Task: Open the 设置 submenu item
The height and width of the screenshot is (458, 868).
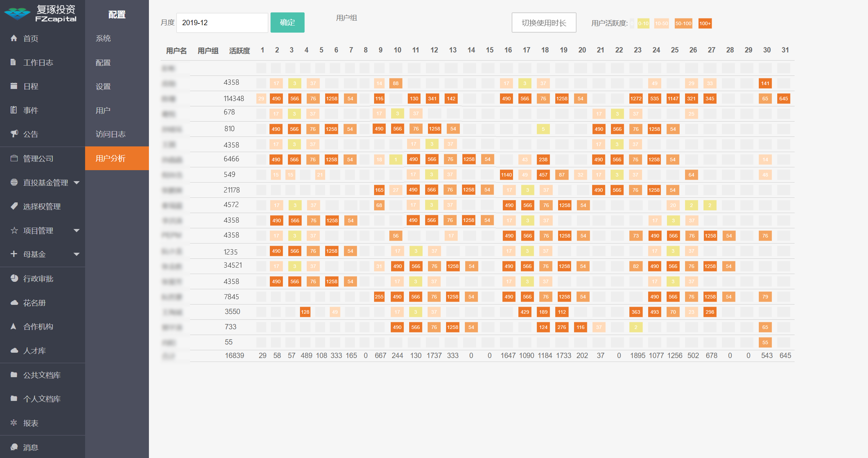Action: click(103, 86)
